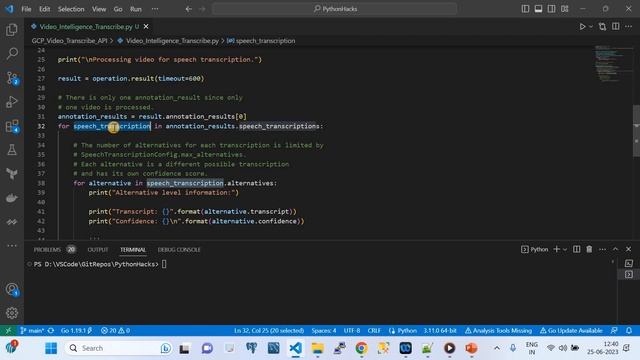This screenshot has width=640, height=360.
Task: Open editor More Actions ellipsis
Action: pos(629,27)
